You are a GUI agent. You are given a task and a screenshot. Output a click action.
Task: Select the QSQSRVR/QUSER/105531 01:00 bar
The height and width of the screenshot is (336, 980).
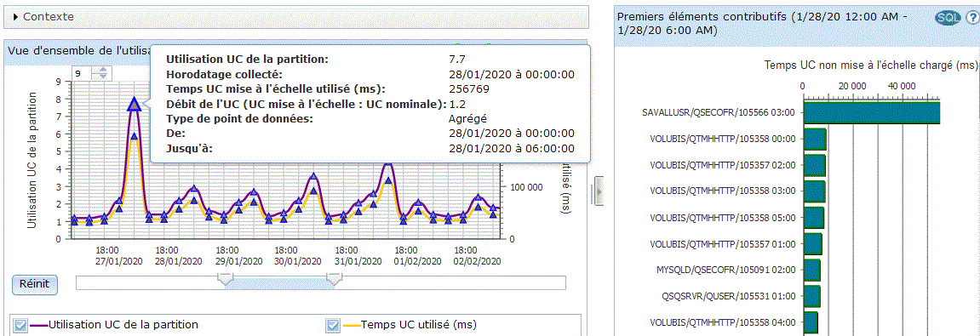pos(811,296)
